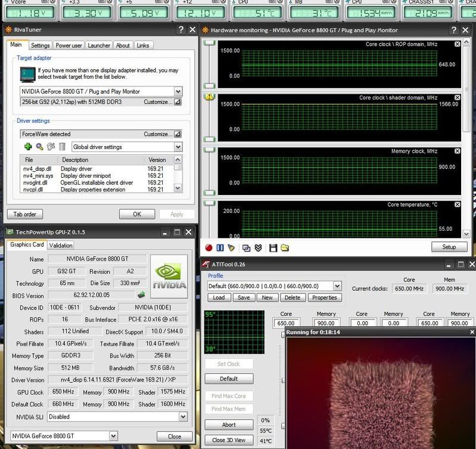The width and height of the screenshot is (476, 449).
Task: Click the yellow warning icon beside shader domain graph
Action: click(209, 97)
